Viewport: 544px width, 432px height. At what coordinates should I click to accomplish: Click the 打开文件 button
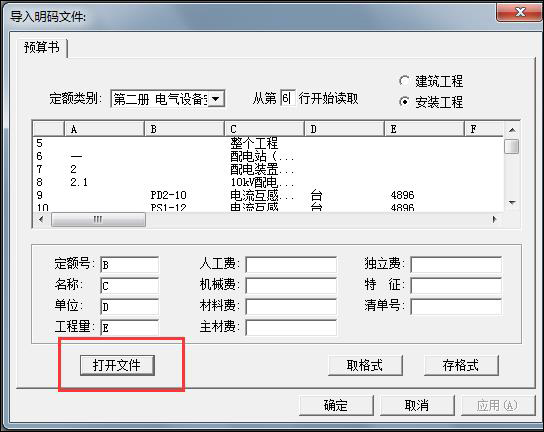[117, 365]
